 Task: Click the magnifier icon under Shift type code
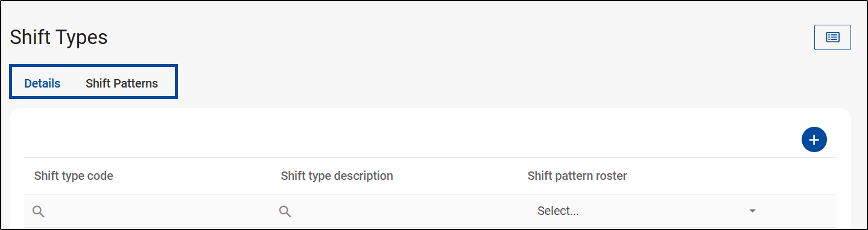pyautogui.click(x=39, y=211)
